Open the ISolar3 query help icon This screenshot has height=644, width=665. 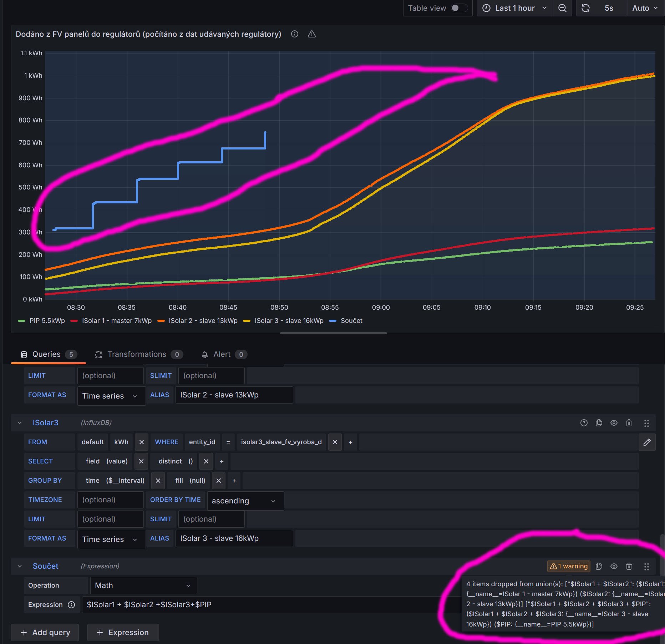(x=584, y=423)
